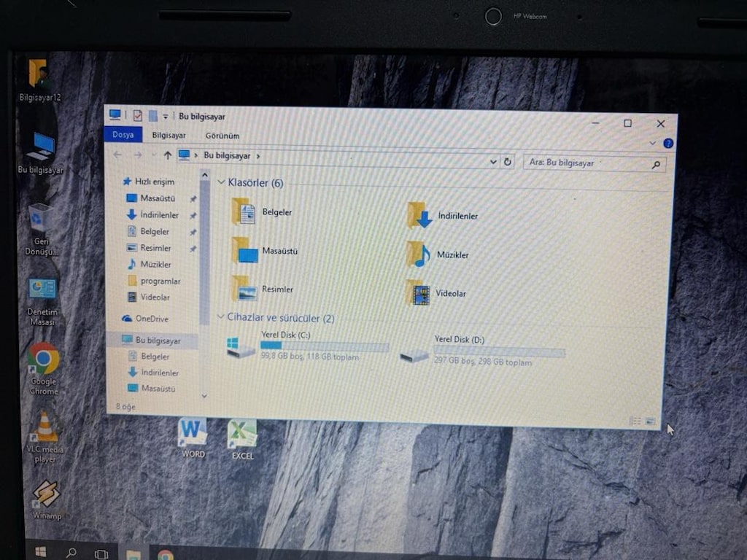Click the Bu bilgisayar address breadcrumb

click(227, 155)
